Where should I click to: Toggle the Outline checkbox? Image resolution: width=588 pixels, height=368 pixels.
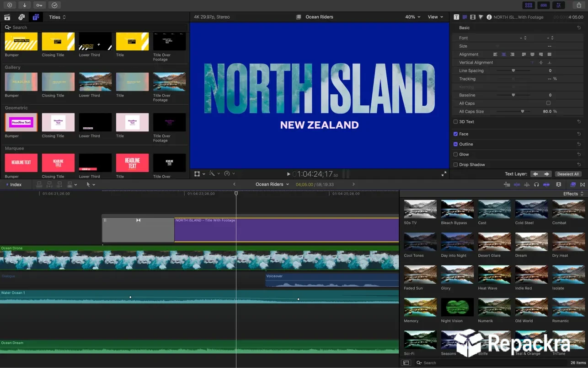point(455,144)
